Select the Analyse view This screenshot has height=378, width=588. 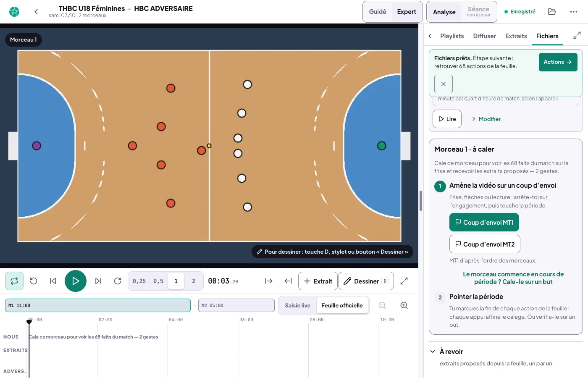click(x=444, y=12)
